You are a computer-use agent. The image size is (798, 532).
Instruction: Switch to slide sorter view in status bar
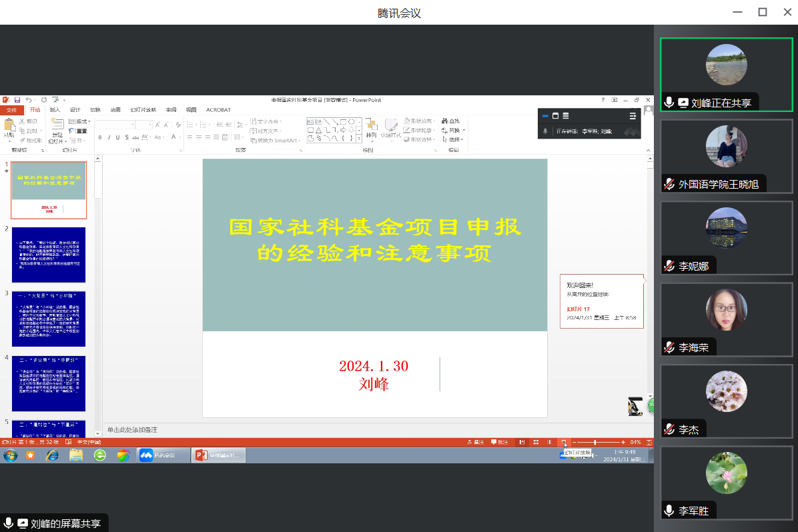point(535,442)
